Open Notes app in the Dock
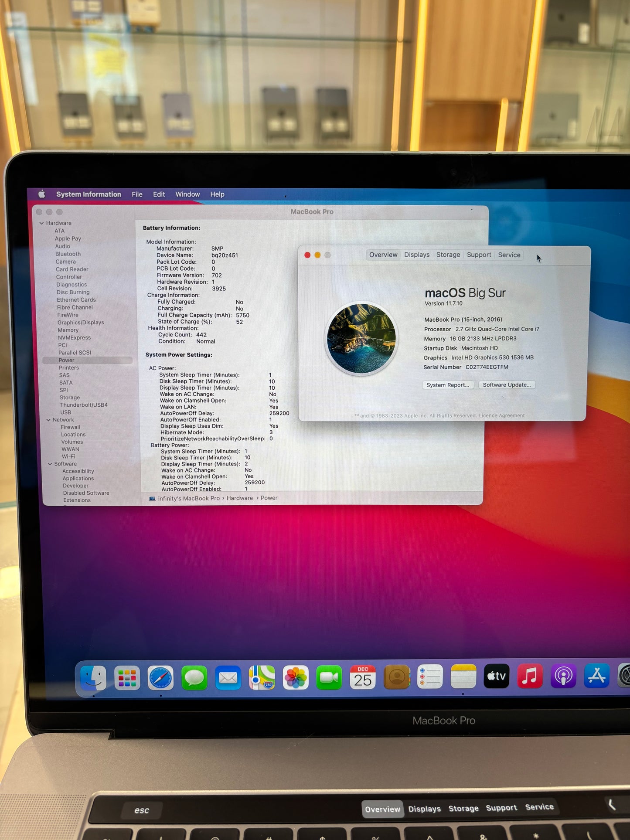This screenshot has width=630, height=840. coord(463,677)
